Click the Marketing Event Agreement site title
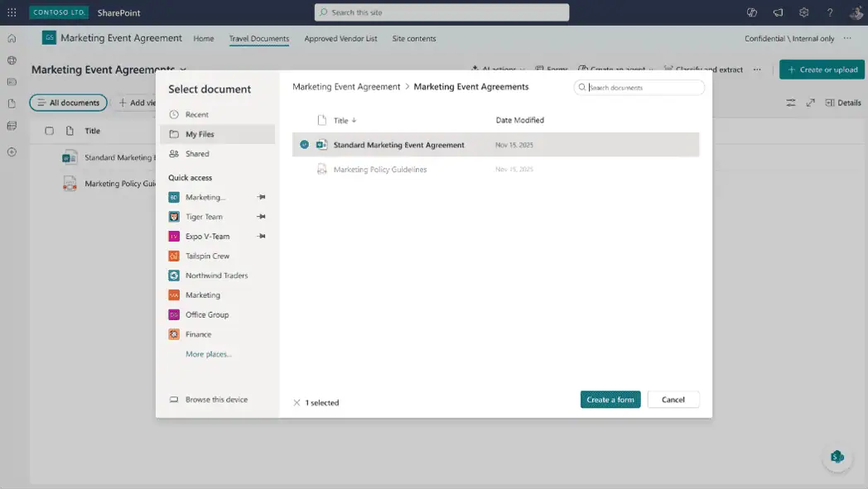Image resolution: width=868 pixels, height=489 pixels. [121, 37]
